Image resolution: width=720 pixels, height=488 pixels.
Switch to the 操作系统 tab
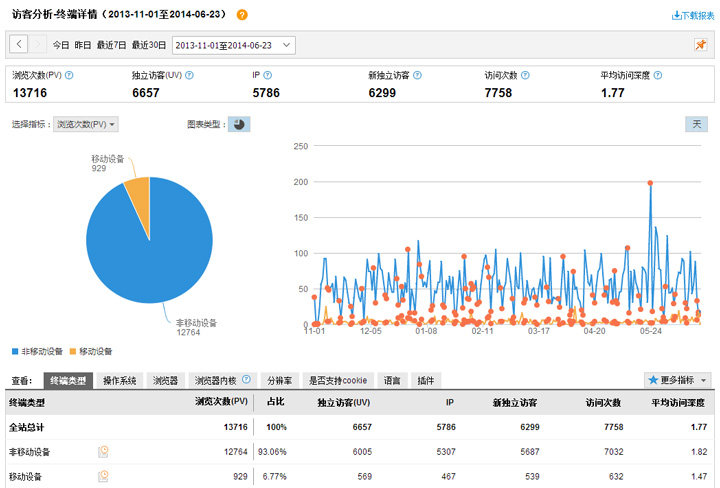120,380
